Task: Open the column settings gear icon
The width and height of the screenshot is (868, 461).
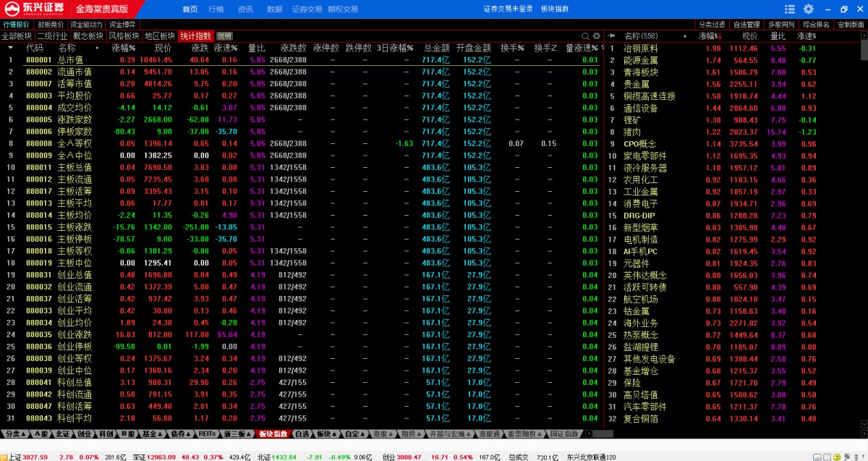Action: click(x=597, y=35)
